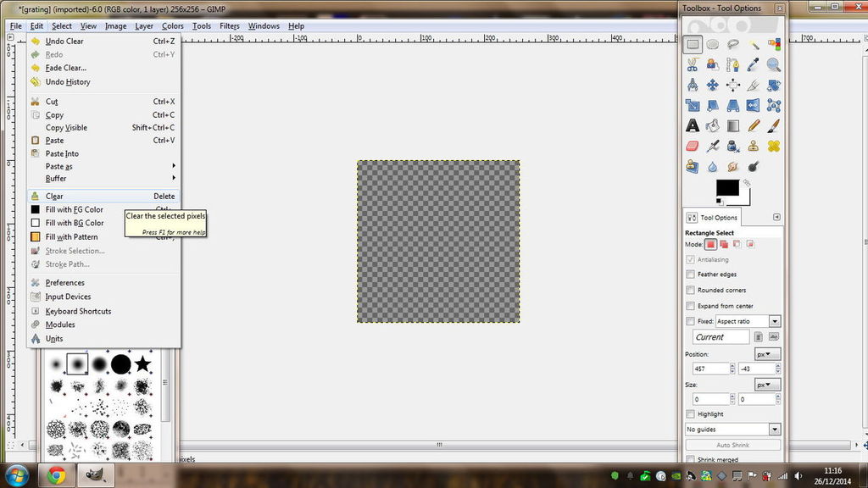Click the white background color swatch

(745, 198)
